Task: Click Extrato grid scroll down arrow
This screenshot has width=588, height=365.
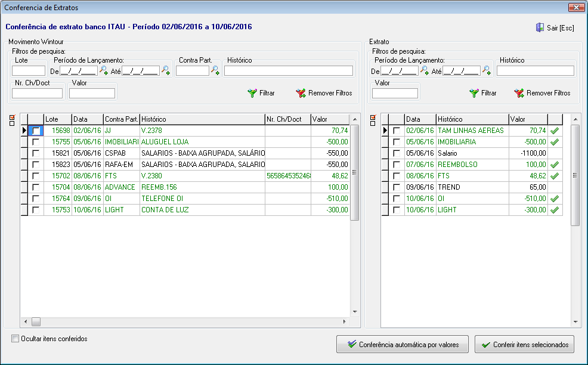Action: pyautogui.click(x=575, y=322)
